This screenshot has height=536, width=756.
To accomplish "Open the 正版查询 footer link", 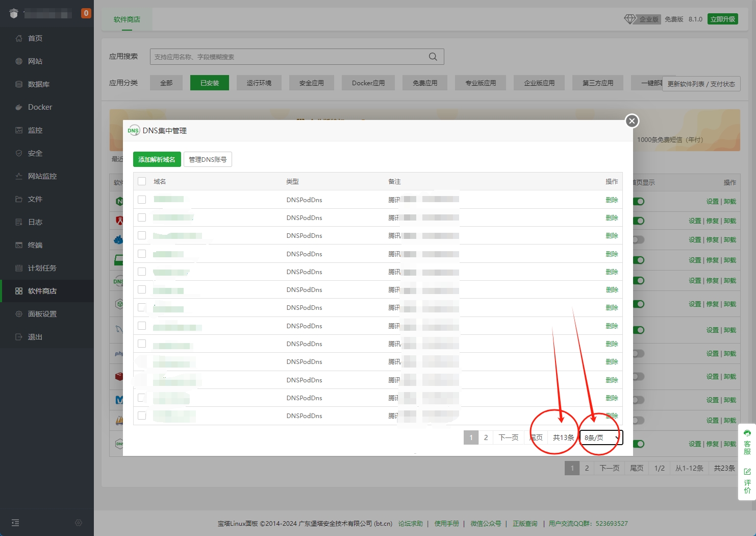I will click(x=525, y=524).
